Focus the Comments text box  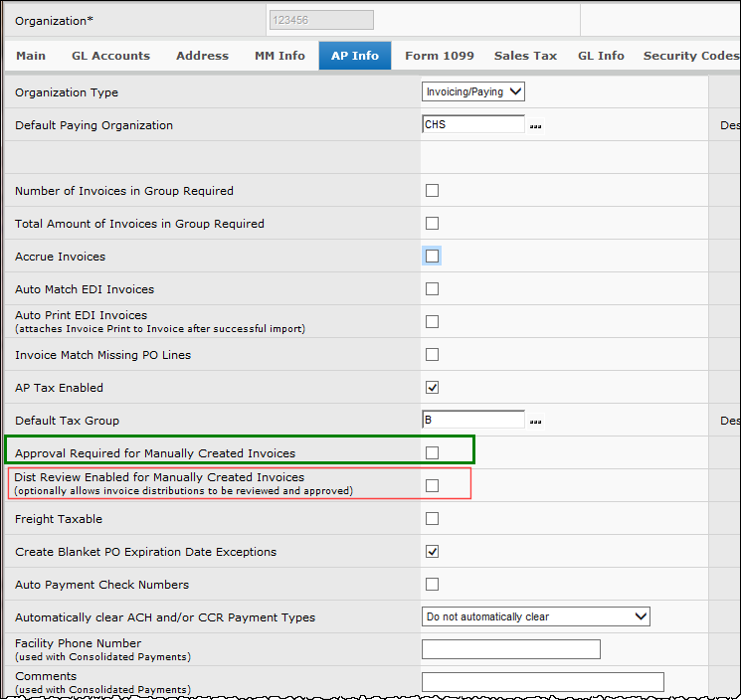(x=542, y=682)
